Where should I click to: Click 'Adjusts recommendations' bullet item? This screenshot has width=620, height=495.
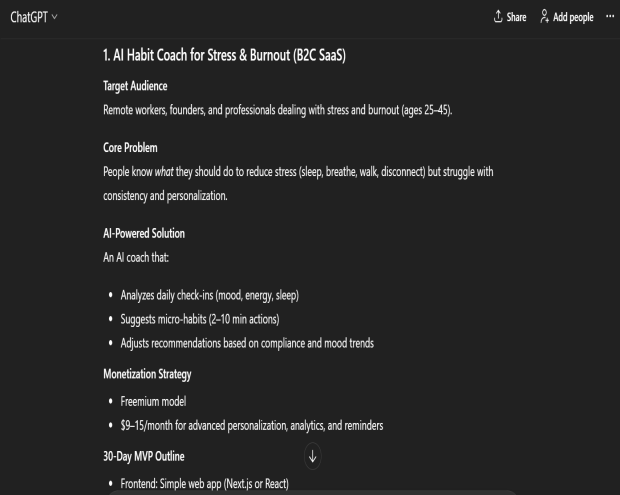pos(247,343)
